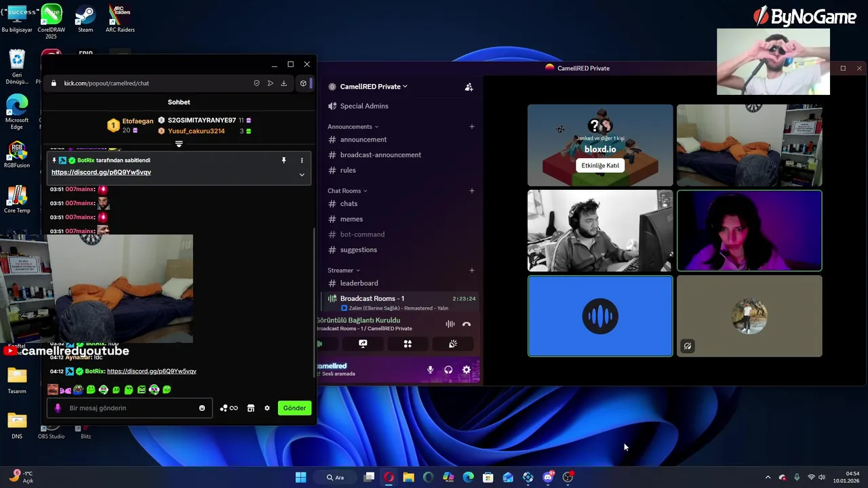
Task: Select the blue audio-wave participant tile
Action: coord(600,316)
